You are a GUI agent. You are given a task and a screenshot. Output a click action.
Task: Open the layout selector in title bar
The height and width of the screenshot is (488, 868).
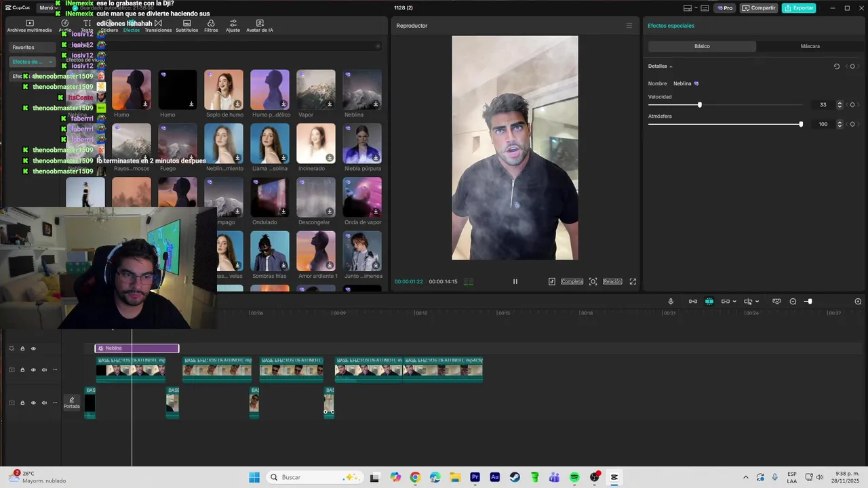tap(689, 8)
